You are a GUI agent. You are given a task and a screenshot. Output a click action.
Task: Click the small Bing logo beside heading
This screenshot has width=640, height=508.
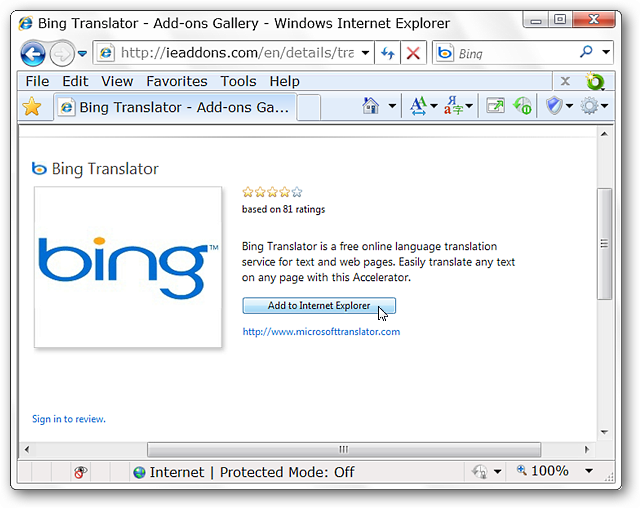click(x=39, y=168)
